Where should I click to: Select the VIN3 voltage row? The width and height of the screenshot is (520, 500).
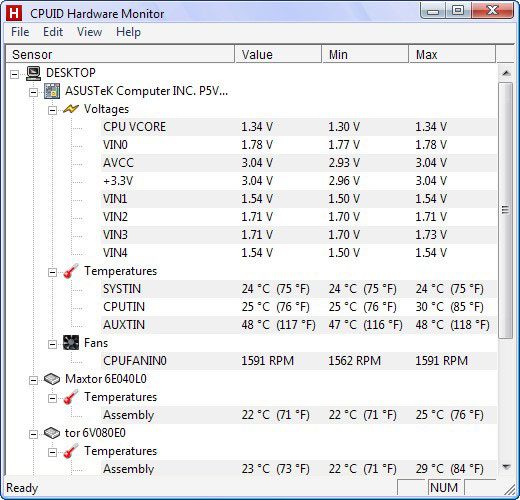[x=299, y=235]
